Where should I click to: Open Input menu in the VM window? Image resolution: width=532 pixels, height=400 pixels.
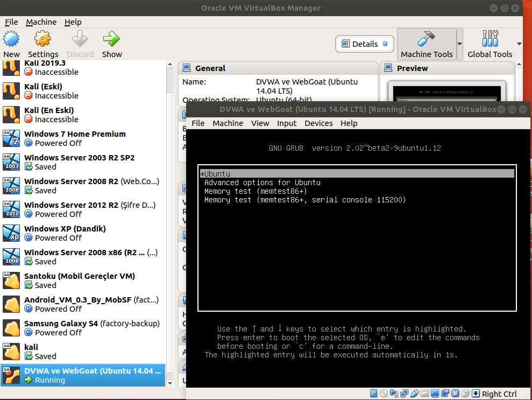287,123
